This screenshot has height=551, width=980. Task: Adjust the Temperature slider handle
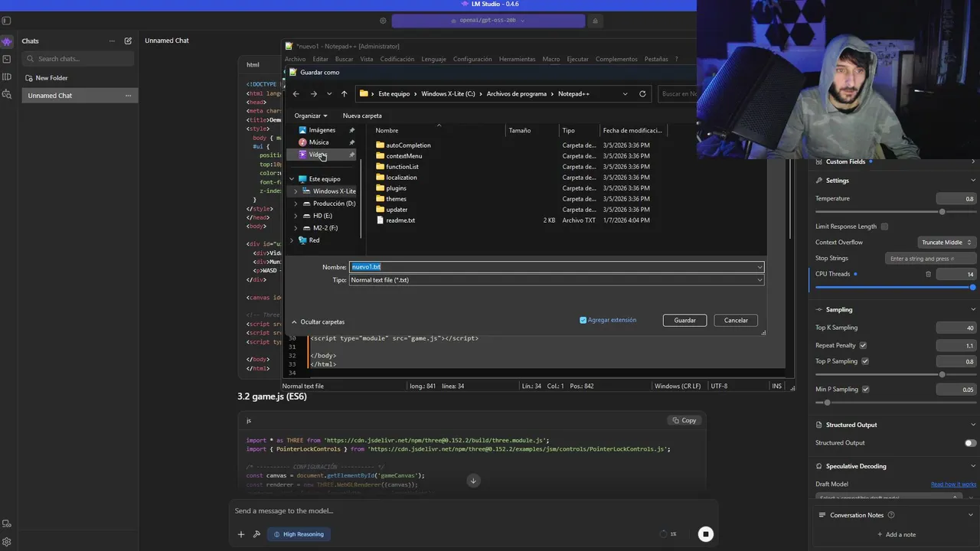click(x=942, y=211)
